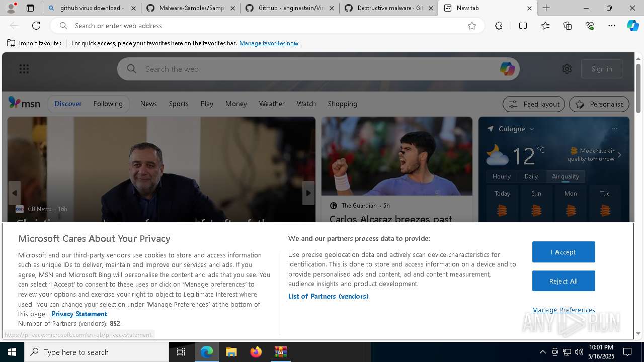Focus the browser address bar
This screenshot has width=644, height=362.
[267, 26]
